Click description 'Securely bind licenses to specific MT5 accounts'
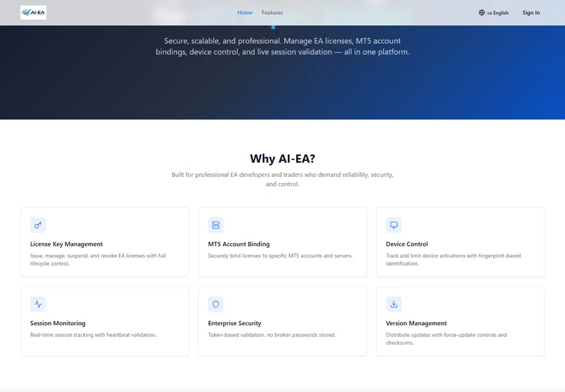 click(x=280, y=255)
